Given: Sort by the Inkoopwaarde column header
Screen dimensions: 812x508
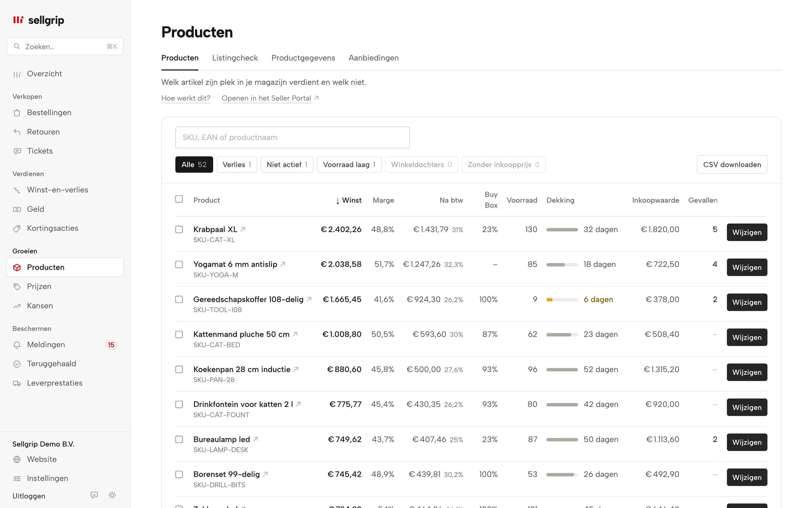Looking at the screenshot, I should coord(655,200).
